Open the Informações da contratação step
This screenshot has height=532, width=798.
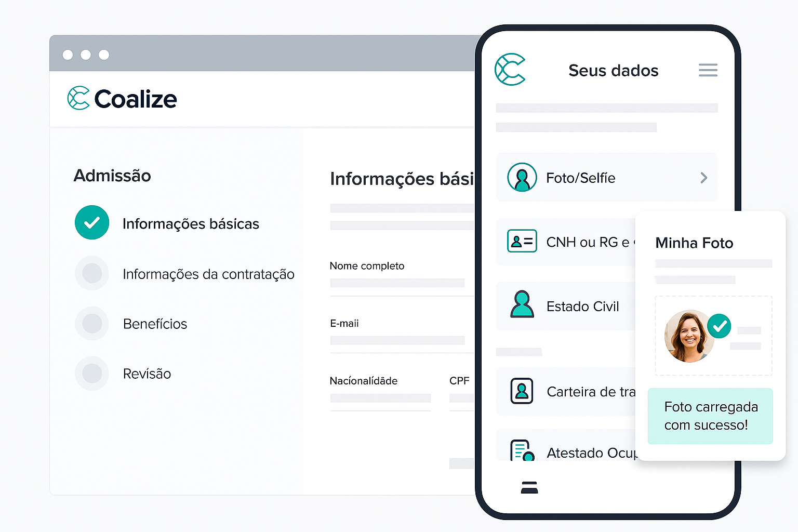pyautogui.click(x=208, y=274)
